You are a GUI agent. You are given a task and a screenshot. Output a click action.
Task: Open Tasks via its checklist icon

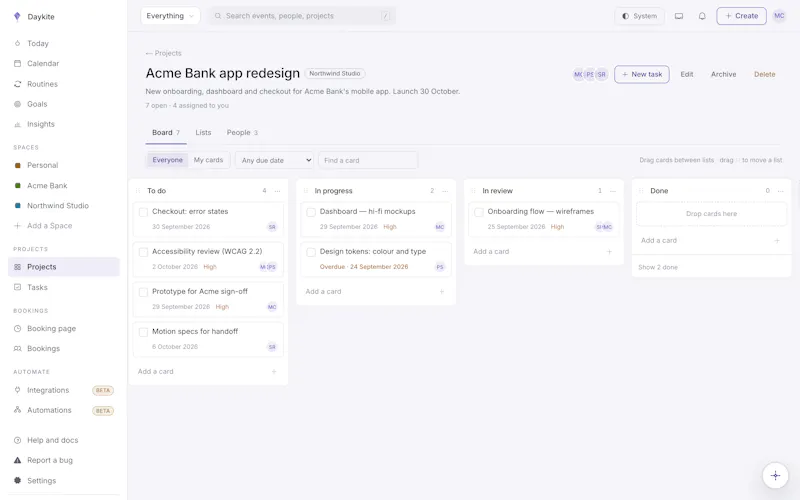pyautogui.click(x=17, y=287)
